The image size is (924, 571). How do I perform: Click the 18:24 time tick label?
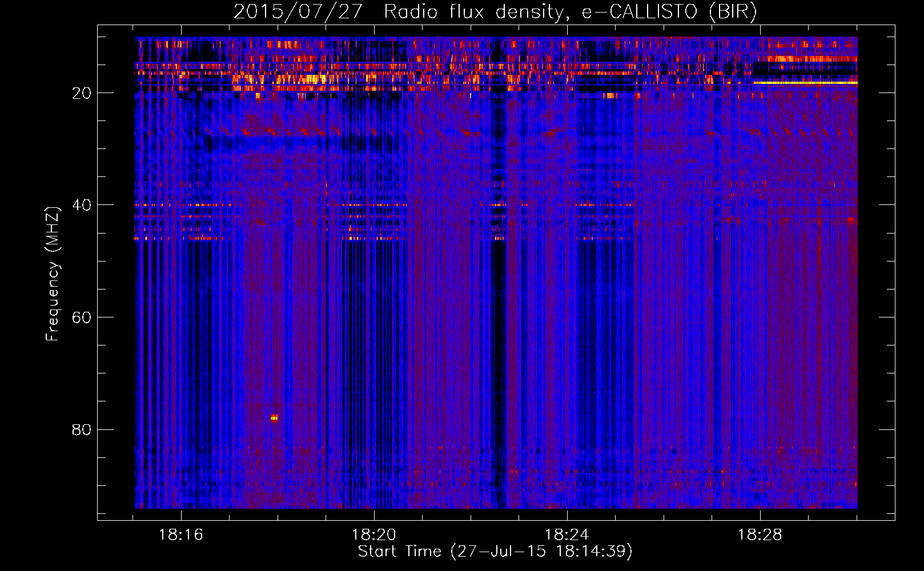pyautogui.click(x=567, y=535)
